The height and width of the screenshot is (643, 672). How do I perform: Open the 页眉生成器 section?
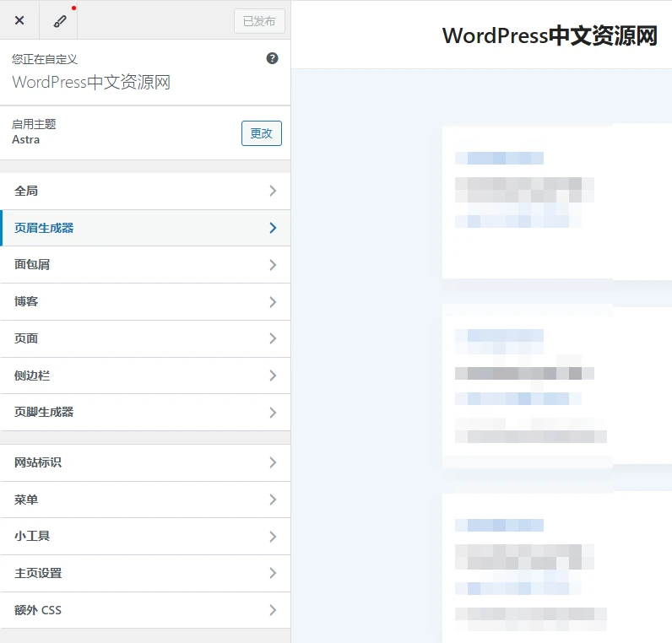click(x=145, y=228)
